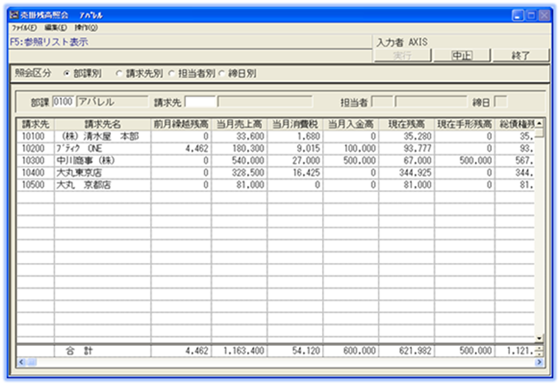
Task: Open the 編集 menu
Action: (56, 28)
